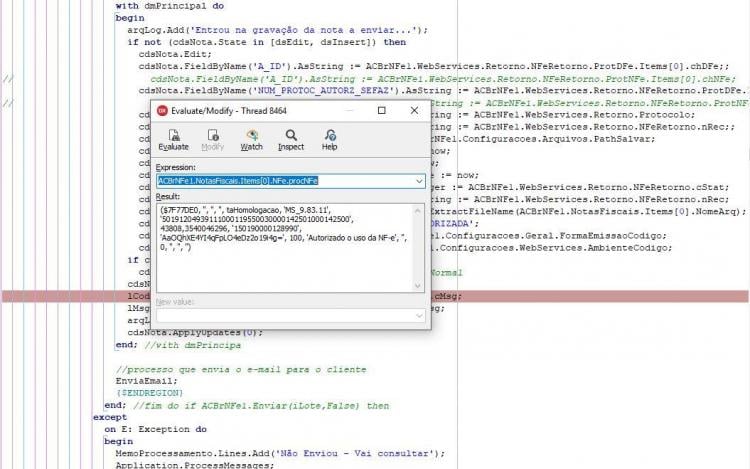Viewport: 750px width, 469px height.
Task: Click Result scrollbar down arrow
Action: point(418,286)
